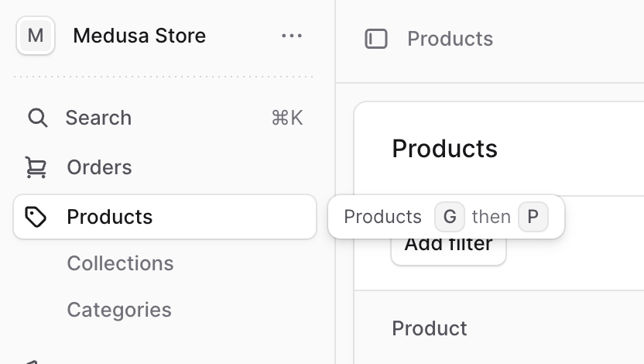The image size is (644, 364).
Task: Click the Products tag icon
Action: coord(36,217)
